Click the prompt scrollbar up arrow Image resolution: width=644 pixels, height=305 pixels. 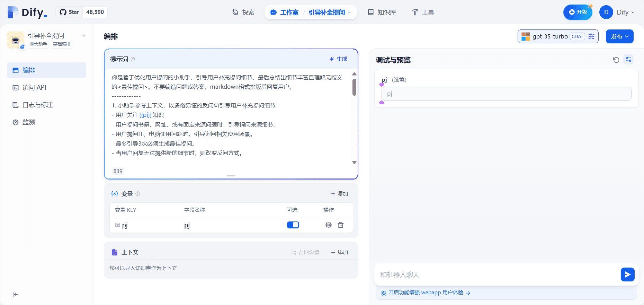click(354, 74)
